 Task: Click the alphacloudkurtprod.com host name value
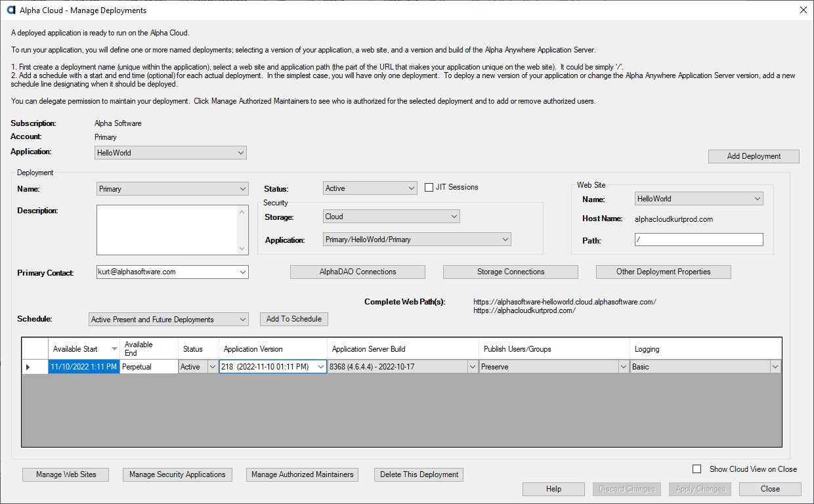coord(674,219)
